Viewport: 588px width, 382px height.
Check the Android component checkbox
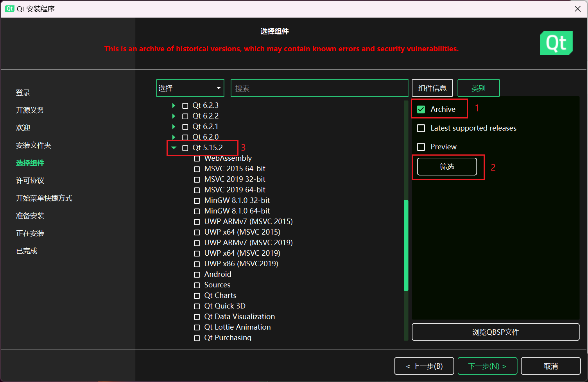(x=197, y=274)
